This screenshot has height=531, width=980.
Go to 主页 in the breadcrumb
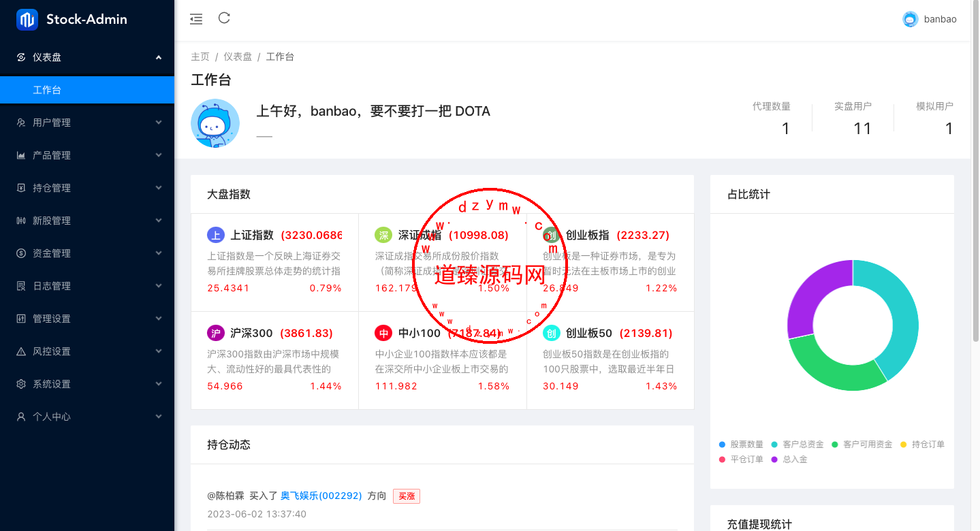click(200, 57)
